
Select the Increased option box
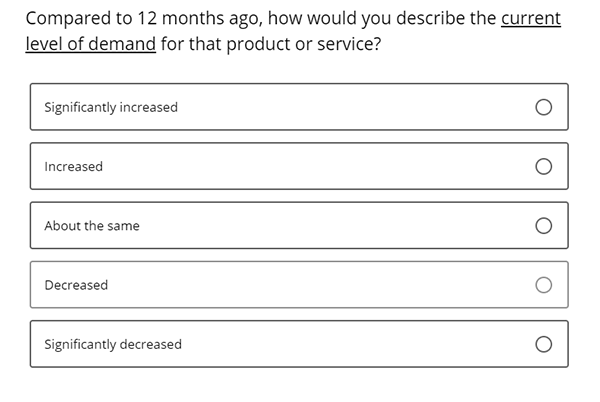[299, 166]
